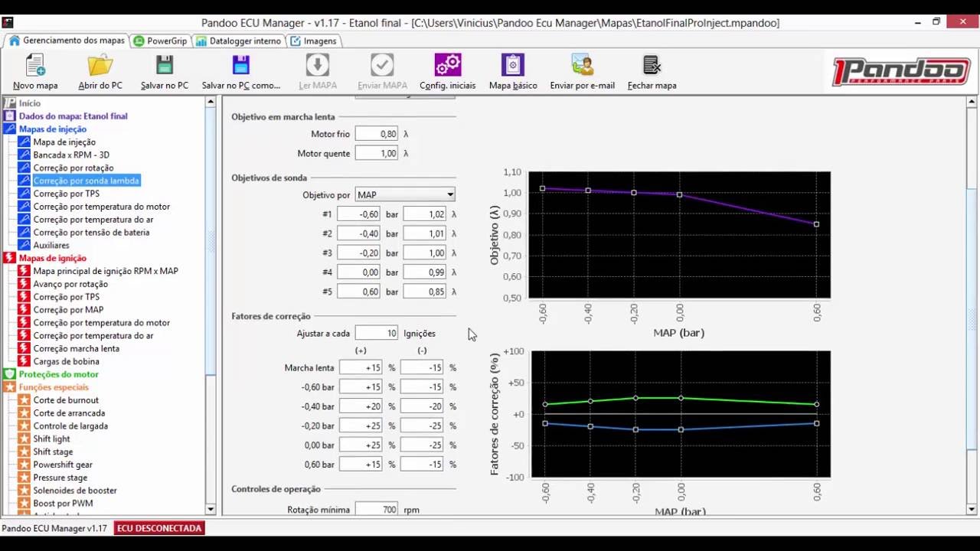Click the Pandoo logo image
This screenshot has height=551, width=980.
pyautogui.click(x=901, y=71)
